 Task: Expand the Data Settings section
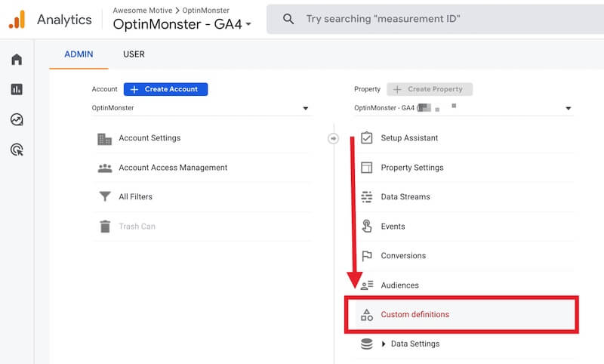tap(384, 344)
